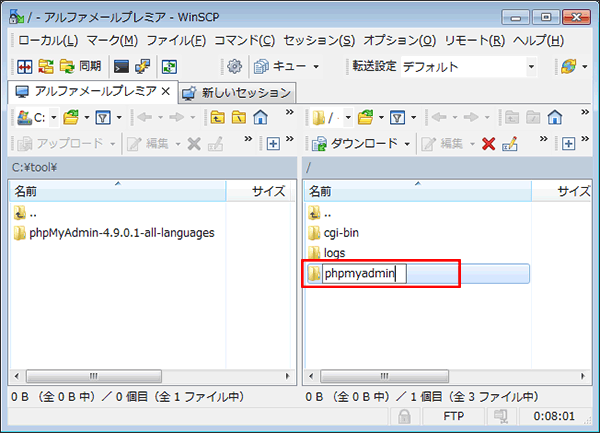Open the terminal console icon
The height and width of the screenshot is (433, 600).
pyautogui.click(x=121, y=67)
